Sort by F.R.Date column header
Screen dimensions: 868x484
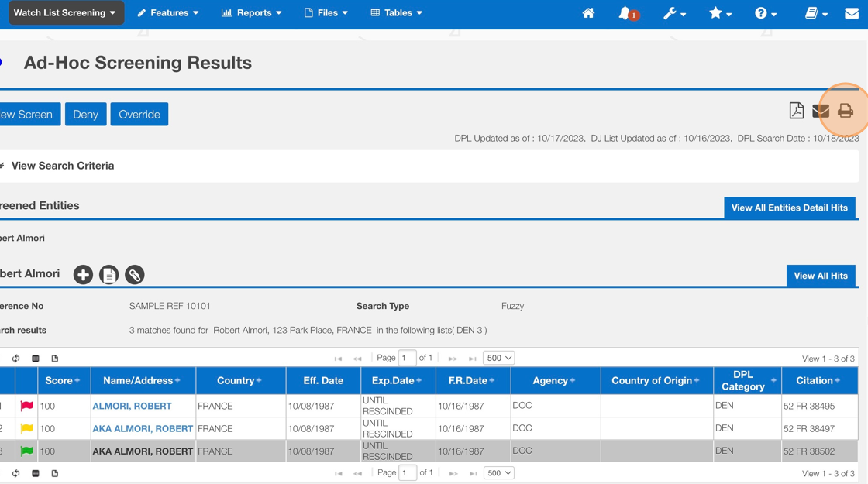tap(473, 380)
